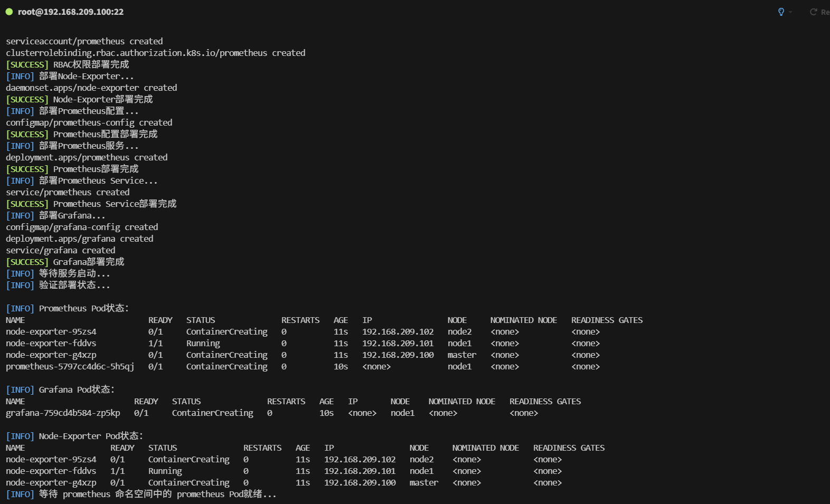The height and width of the screenshot is (504, 830).
Task: Click the '[INFO] 部署Prometheus服务...' line
Action: click(x=72, y=146)
